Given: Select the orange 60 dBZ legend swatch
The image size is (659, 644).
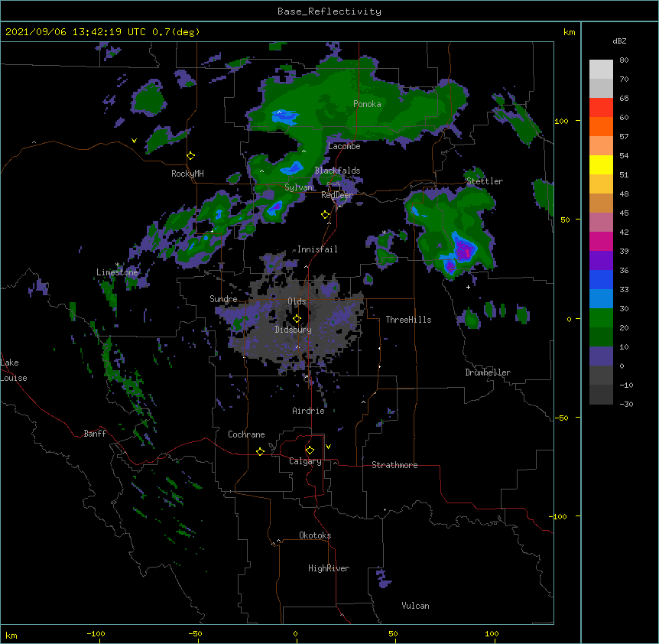Looking at the screenshot, I should 601,126.
